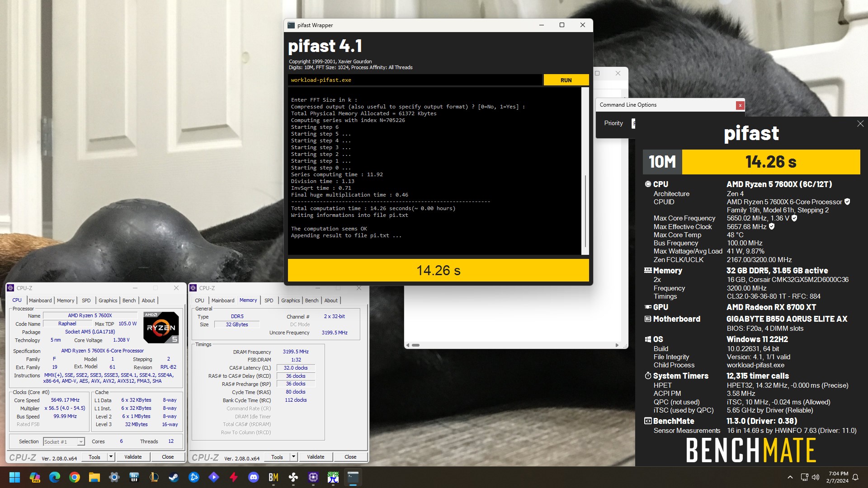Open Mainboard tab in left CPU-Z
The height and width of the screenshot is (488, 868).
pyautogui.click(x=40, y=300)
